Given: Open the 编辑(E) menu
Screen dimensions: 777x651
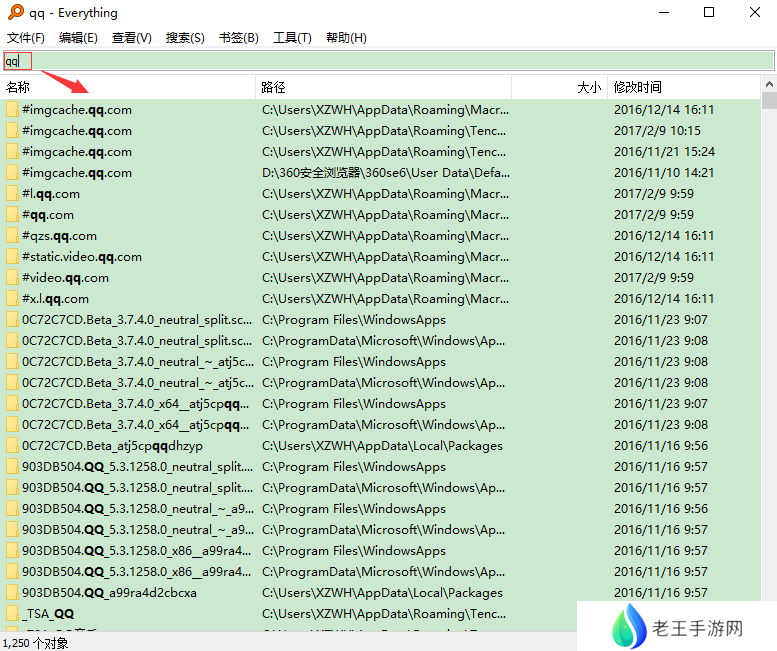Looking at the screenshot, I should point(78,38).
